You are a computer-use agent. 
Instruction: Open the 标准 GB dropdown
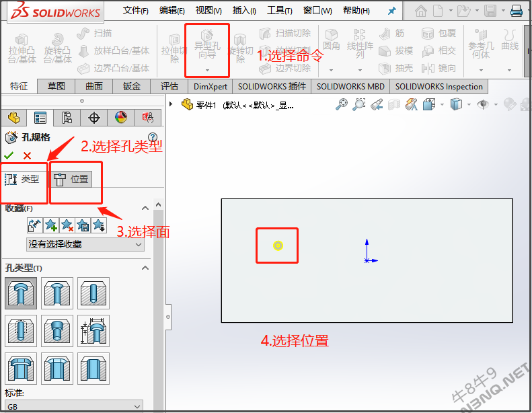pos(74,406)
